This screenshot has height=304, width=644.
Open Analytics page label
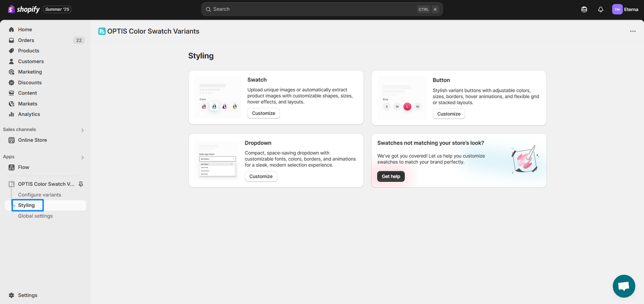click(29, 114)
